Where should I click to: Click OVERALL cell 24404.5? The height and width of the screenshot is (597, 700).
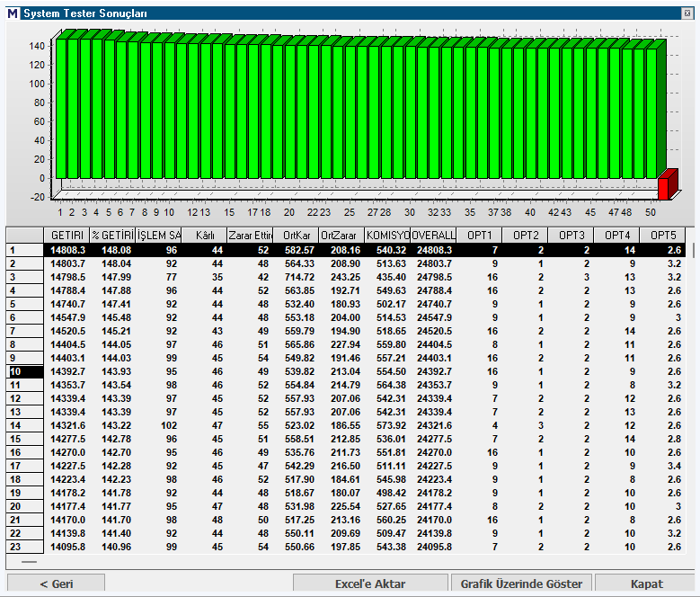433,344
